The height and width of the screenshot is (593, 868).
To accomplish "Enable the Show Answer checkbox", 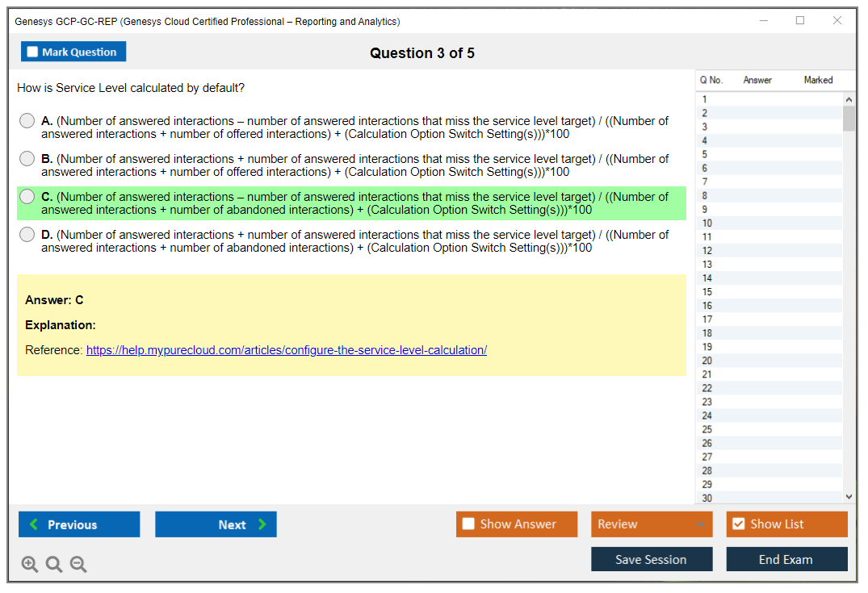I will point(468,524).
